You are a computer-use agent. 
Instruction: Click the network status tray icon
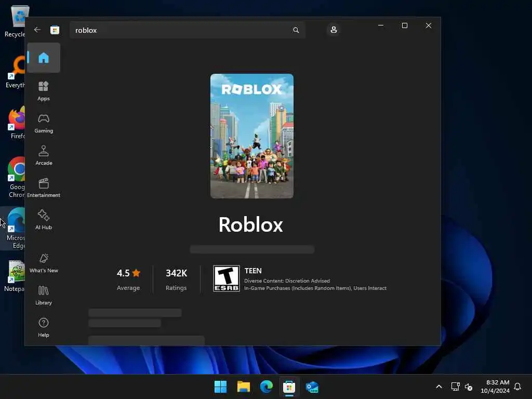(x=455, y=387)
